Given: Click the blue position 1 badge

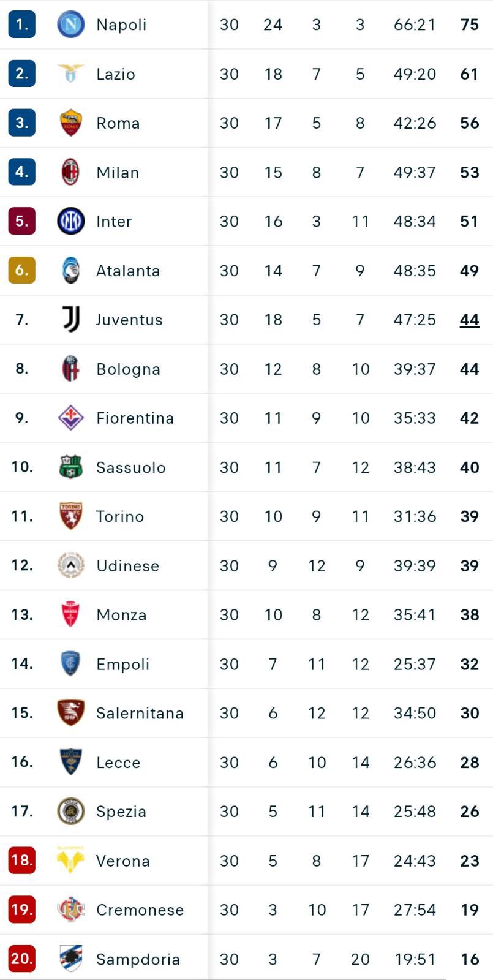Looking at the screenshot, I should point(21,24).
